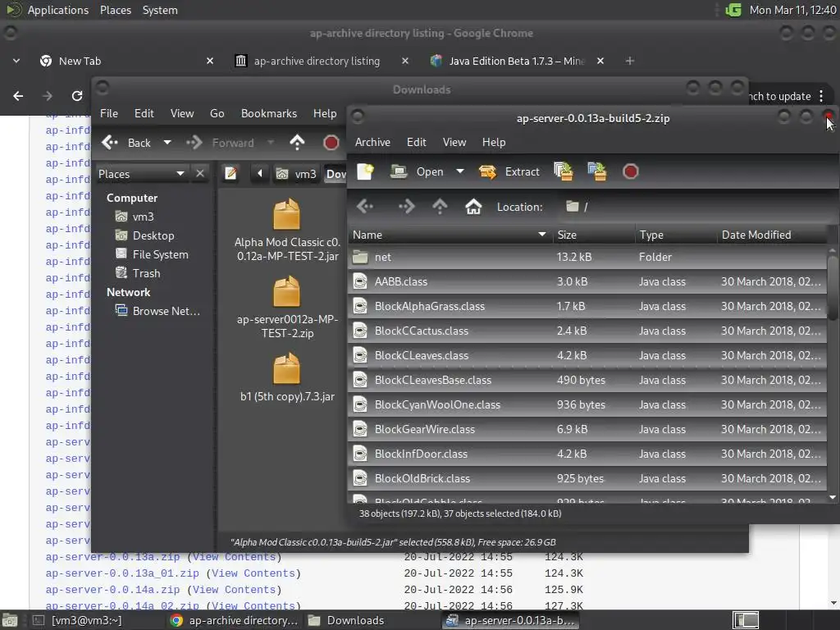This screenshot has height=630, width=840.
Task: Reload the Chrome page
Action: coord(77,96)
